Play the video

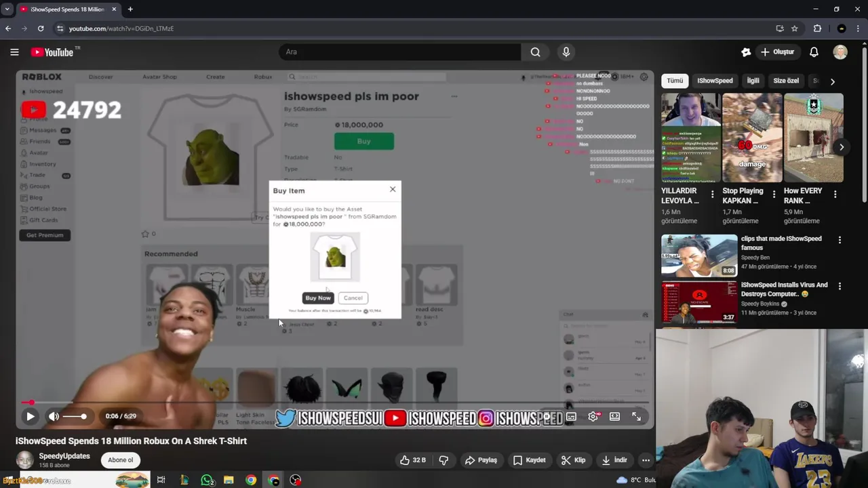(30, 416)
